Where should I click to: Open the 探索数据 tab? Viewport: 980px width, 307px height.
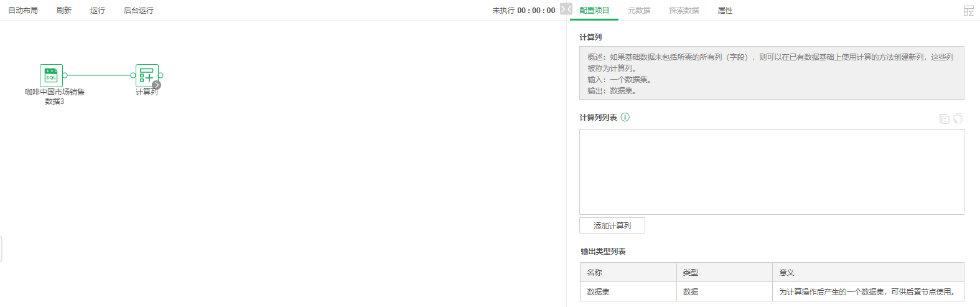[684, 11]
